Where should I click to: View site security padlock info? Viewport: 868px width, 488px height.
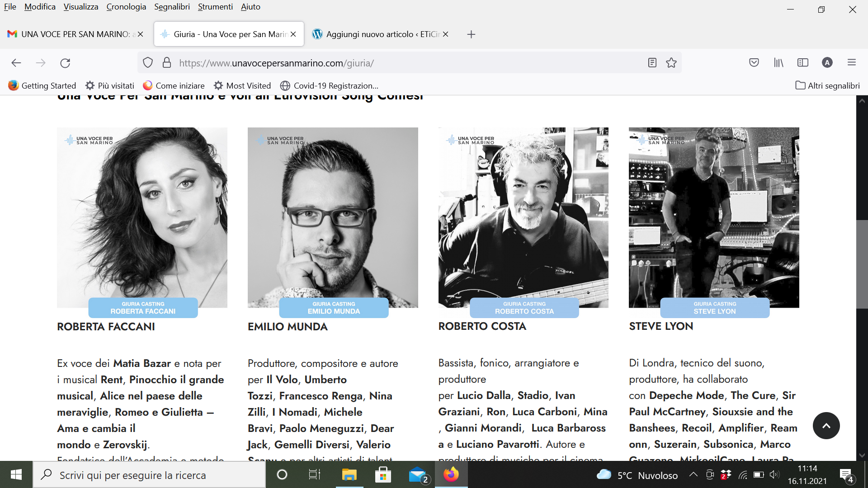tap(167, 63)
